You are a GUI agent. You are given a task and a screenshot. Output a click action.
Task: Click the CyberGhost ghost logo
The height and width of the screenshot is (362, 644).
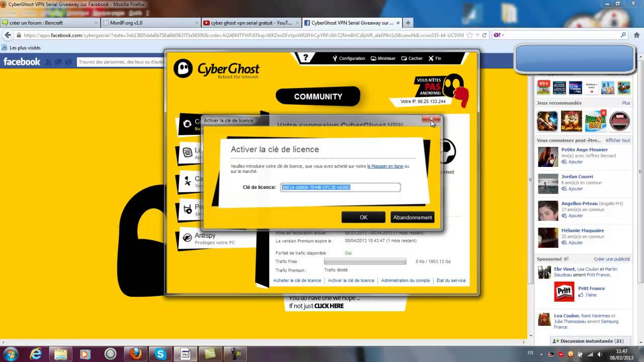click(183, 68)
